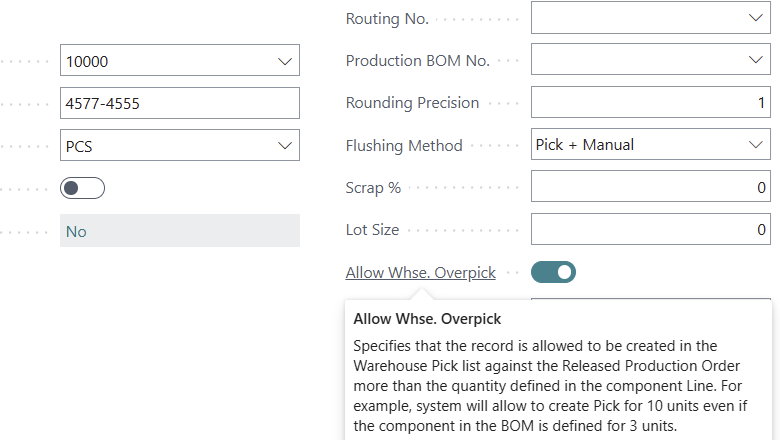Click into the Scrap % input box
780x440 pixels.
pyautogui.click(x=650, y=187)
